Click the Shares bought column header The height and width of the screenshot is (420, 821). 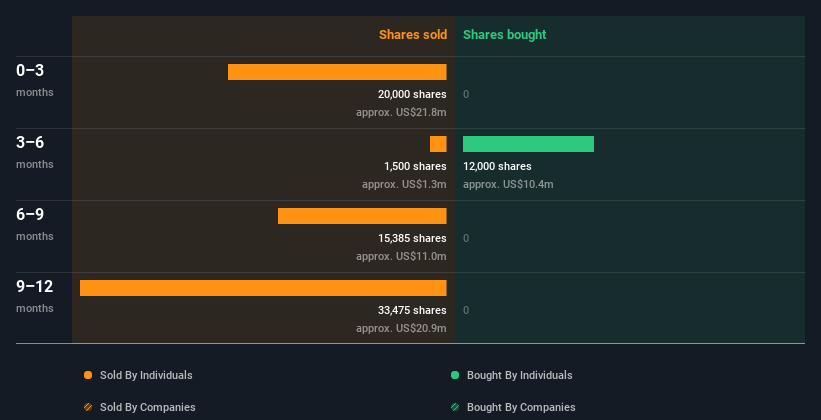(505, 35)
